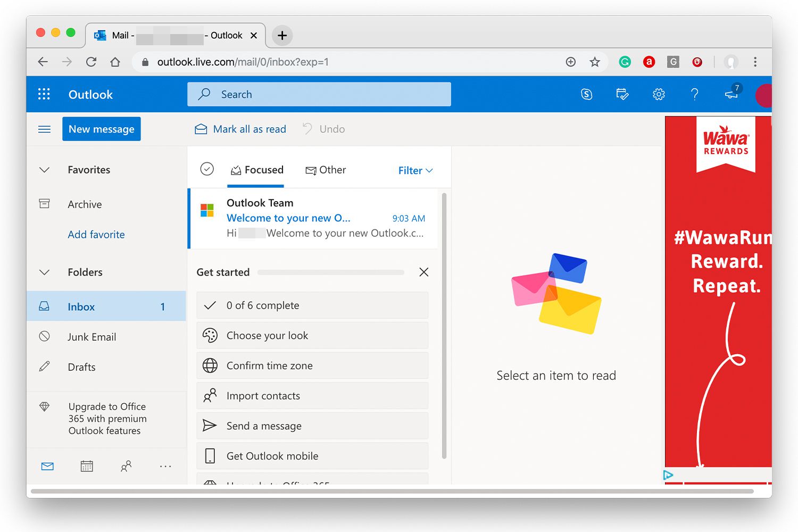Open the Filter dropdown
This screenshot has height=532, width=798.
coord(415,170)
